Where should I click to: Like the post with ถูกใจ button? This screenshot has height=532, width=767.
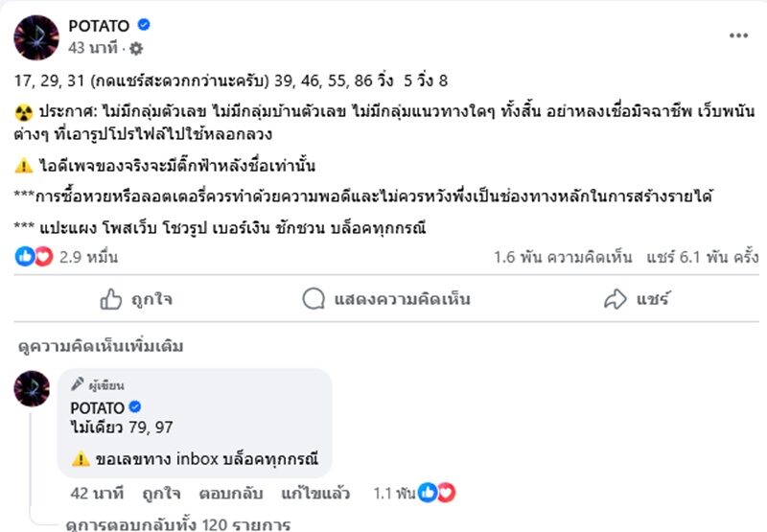pyautogui.click(x=136, y=300)
